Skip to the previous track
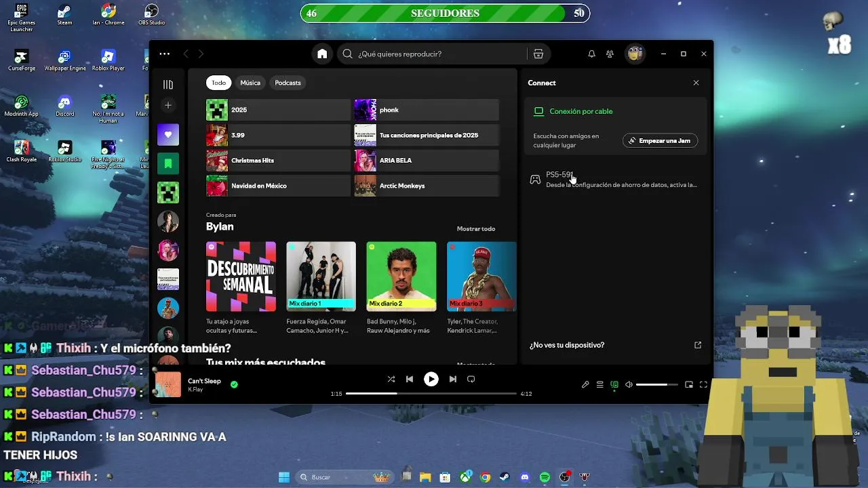Screen dimensions: 868x488 [410, 379]
